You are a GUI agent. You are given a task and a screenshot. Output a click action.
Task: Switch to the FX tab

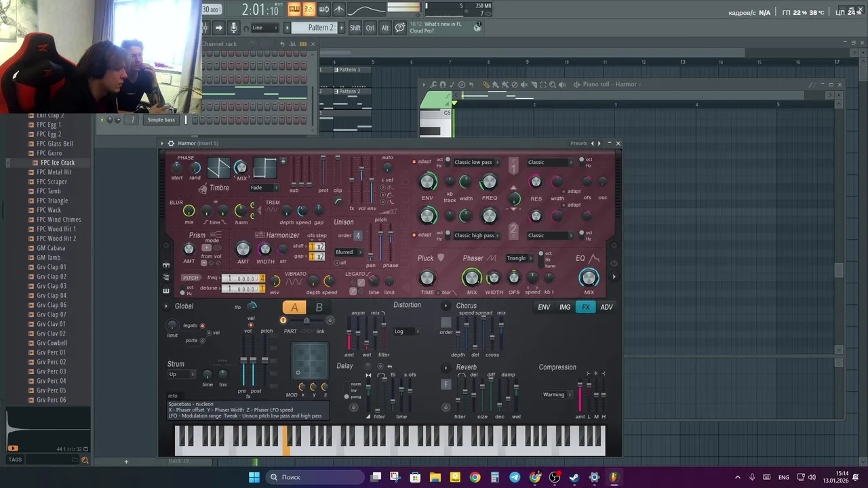coord(586,307)
